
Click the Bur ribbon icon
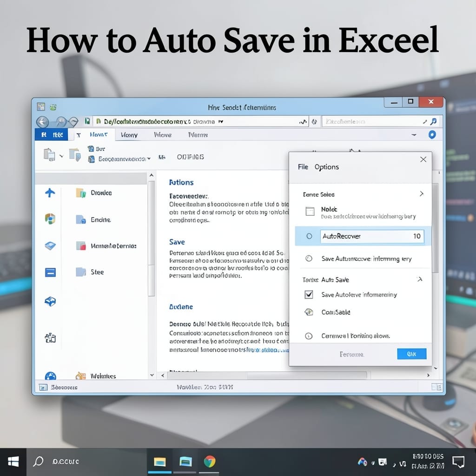tap(91, 149)
